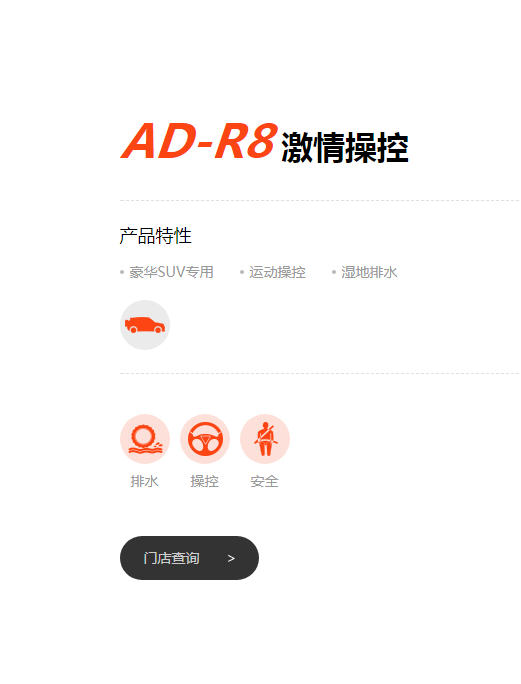
Task: Click the bullet before 湿地排水
Action: (334, 273)
